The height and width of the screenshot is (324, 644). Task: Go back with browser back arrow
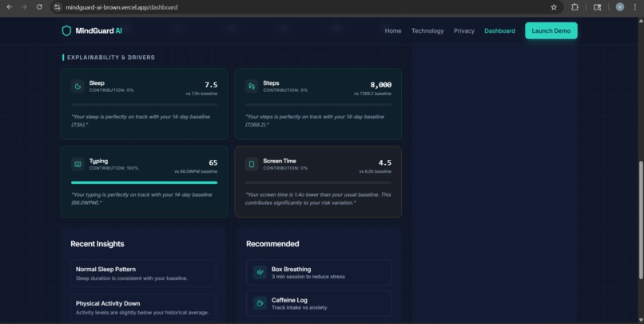pos(9,7)
